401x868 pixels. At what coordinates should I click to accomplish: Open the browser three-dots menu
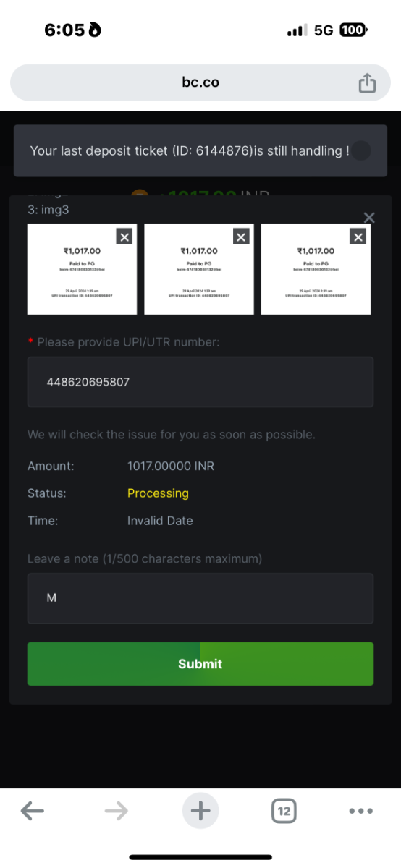[x=361, y=812]
